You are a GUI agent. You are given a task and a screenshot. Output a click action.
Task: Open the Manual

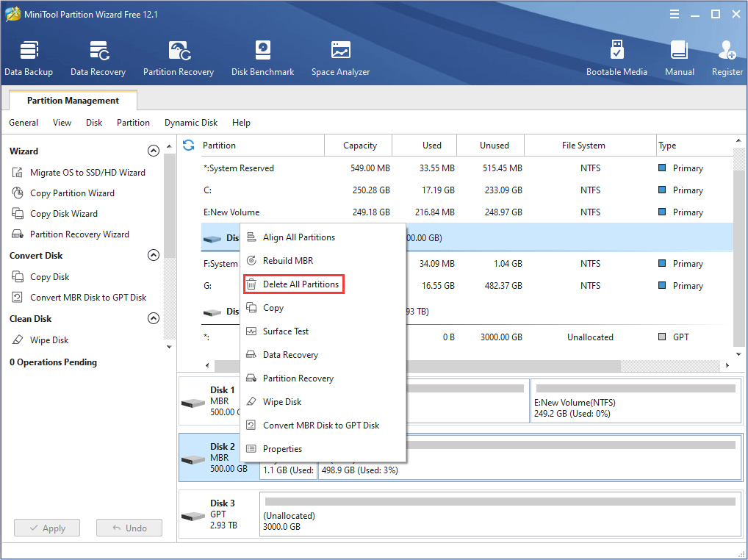[x=680, y=58]
